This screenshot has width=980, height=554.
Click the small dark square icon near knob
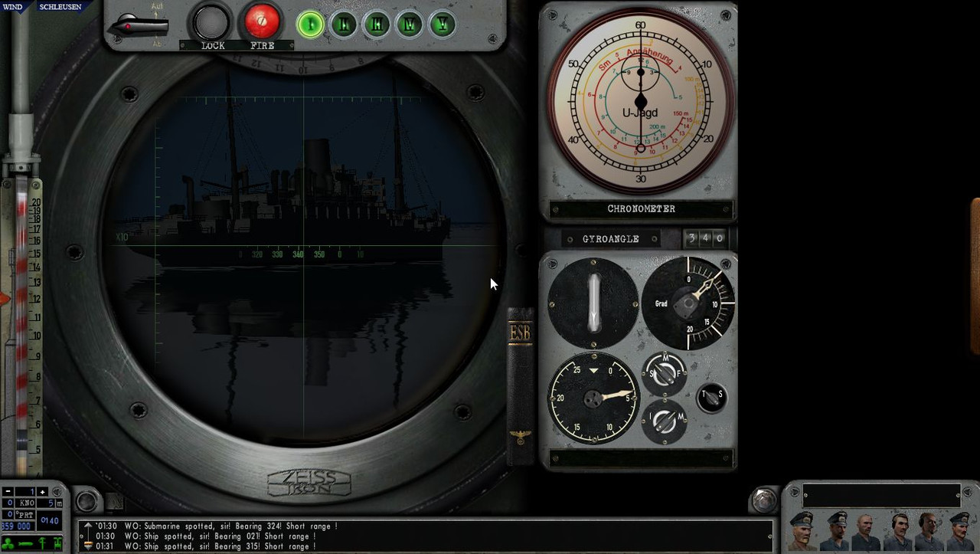(x=114, y=503)
